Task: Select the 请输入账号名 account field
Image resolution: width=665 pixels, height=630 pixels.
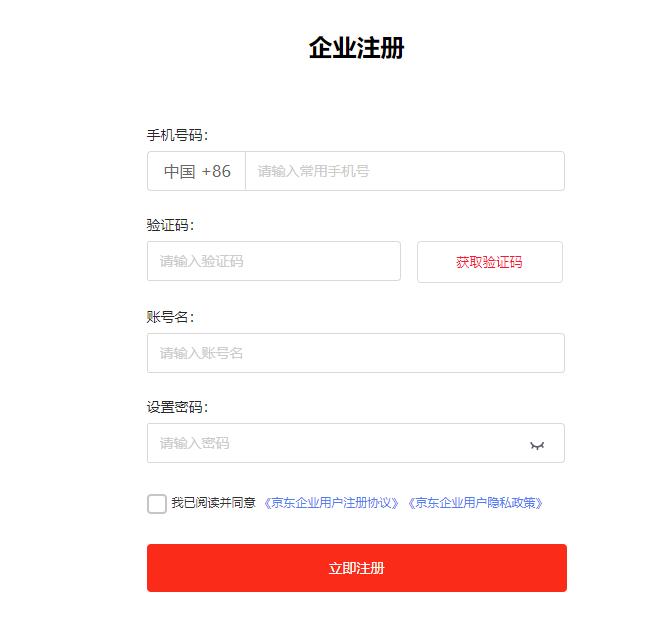Action: (x=355, y=353)
